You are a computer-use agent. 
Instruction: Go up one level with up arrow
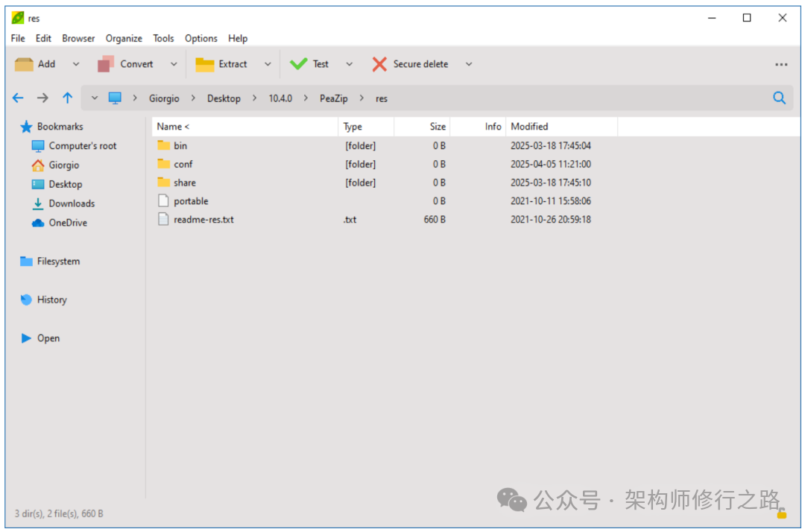click(x=67, y=98)
